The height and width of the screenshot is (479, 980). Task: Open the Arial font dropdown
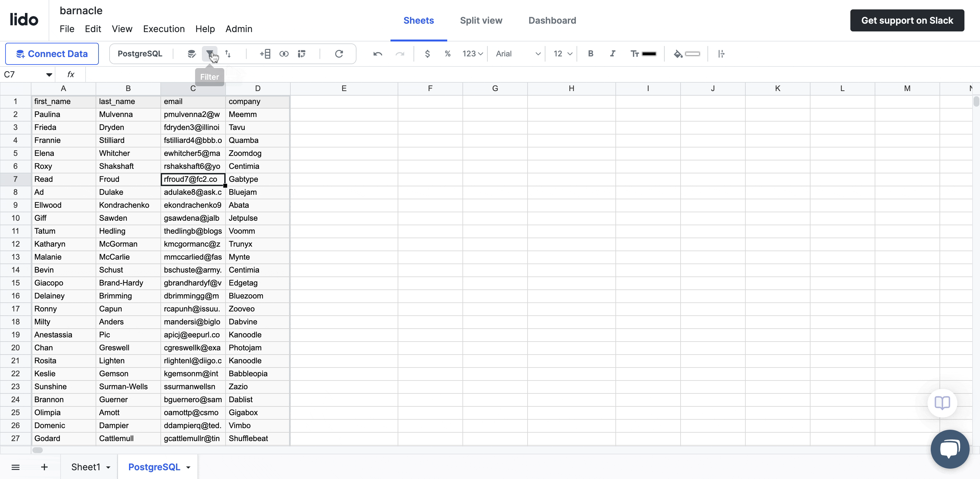518,54
